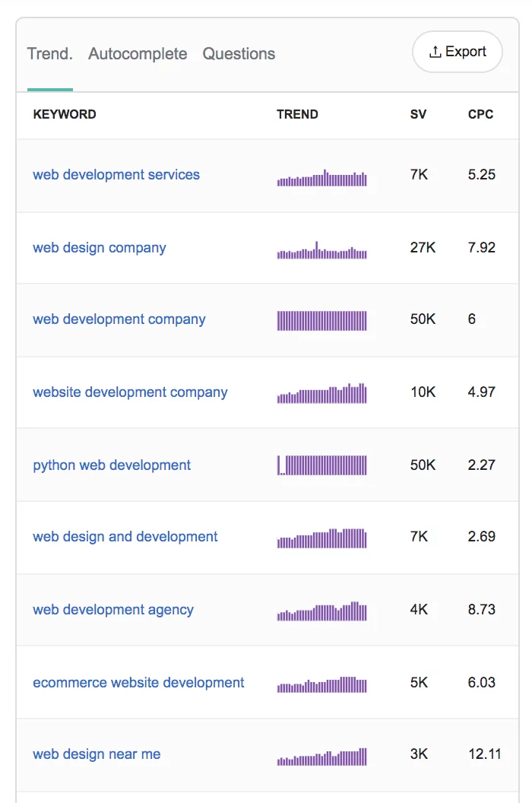532x803 pixels.
Task: Click trend chart for web design company
Action: click(x=321, y=252)
